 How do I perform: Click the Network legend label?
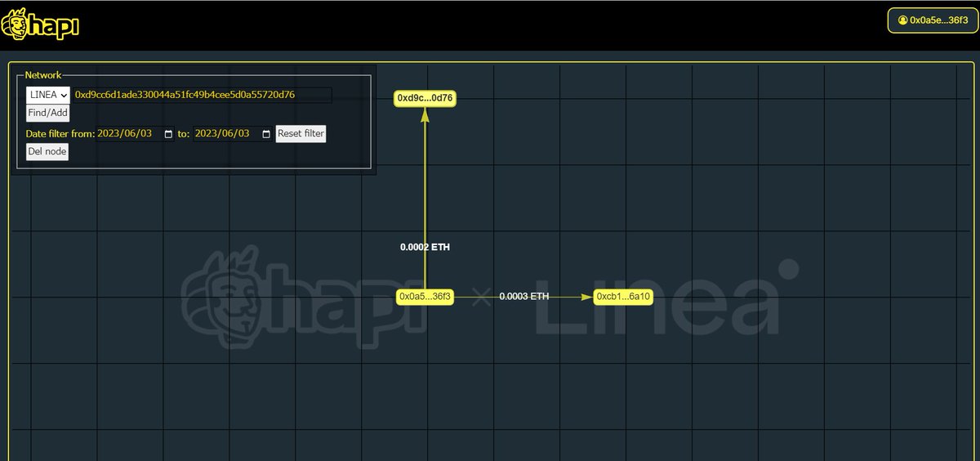pos(43,75)
